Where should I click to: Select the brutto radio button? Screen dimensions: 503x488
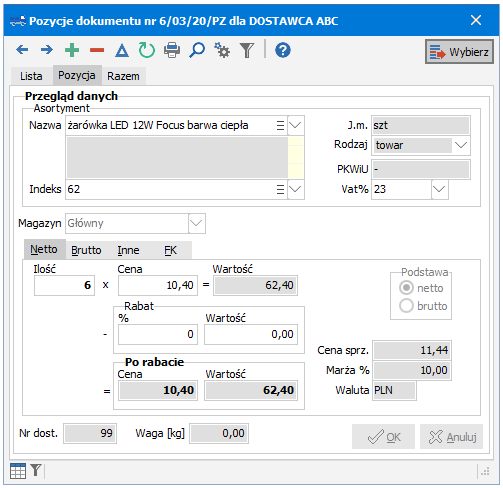[406, 305]
